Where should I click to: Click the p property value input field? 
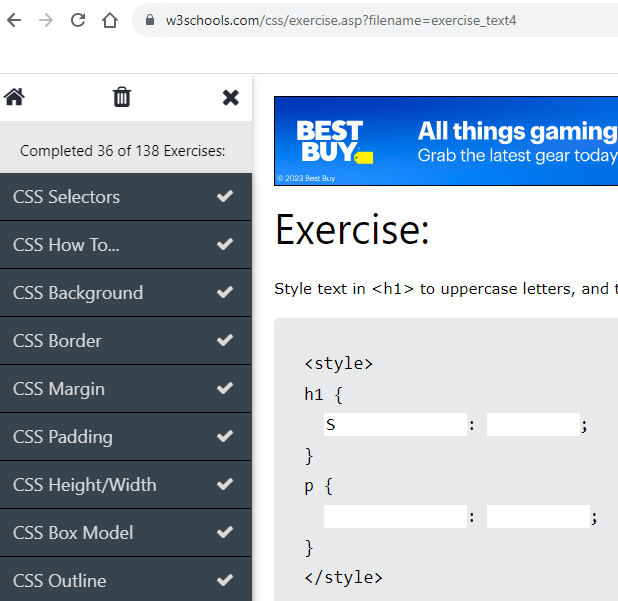point(538,517)
